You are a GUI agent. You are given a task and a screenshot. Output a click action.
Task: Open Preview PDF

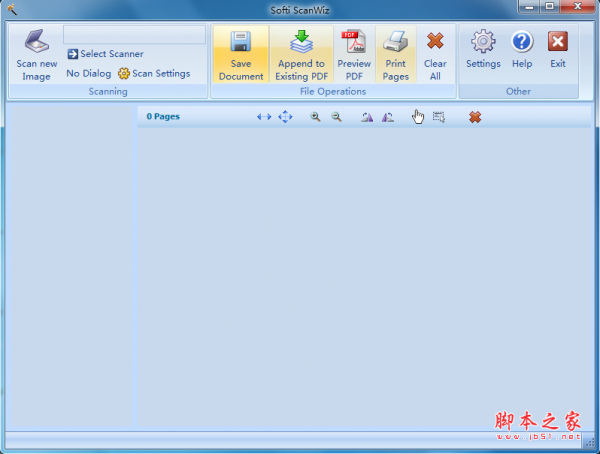tap(354, 54)
